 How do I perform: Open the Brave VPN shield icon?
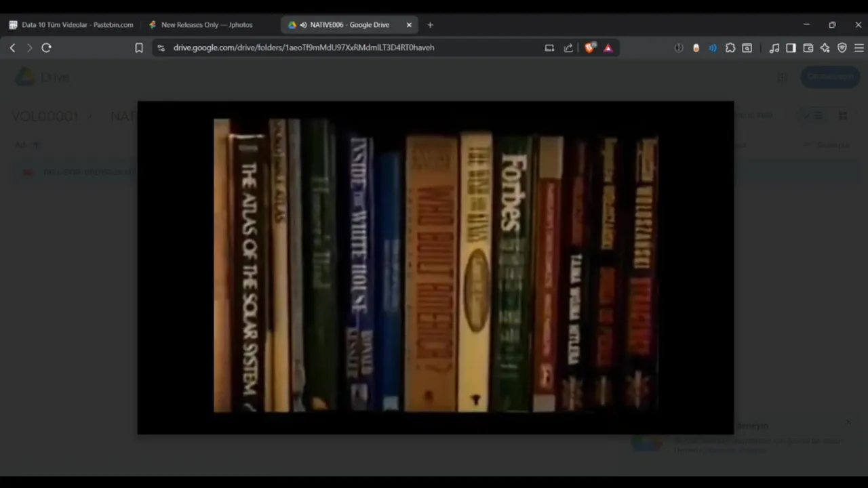[842, 47]
